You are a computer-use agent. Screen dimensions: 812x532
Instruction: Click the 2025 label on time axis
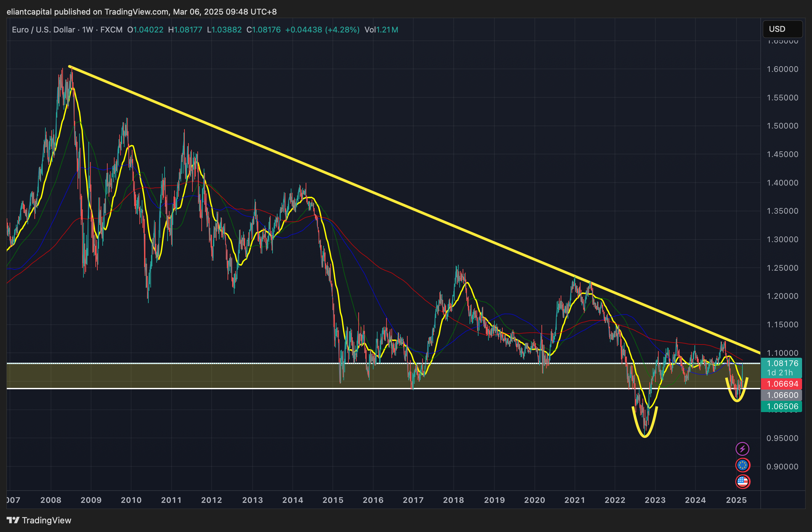click(x=736, y=500)
